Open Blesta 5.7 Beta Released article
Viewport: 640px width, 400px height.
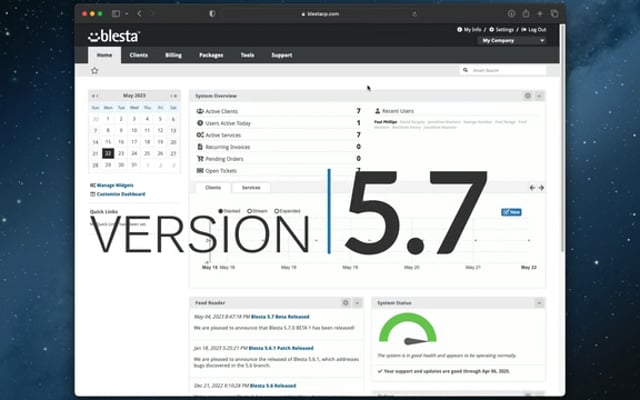pos(280,317)
